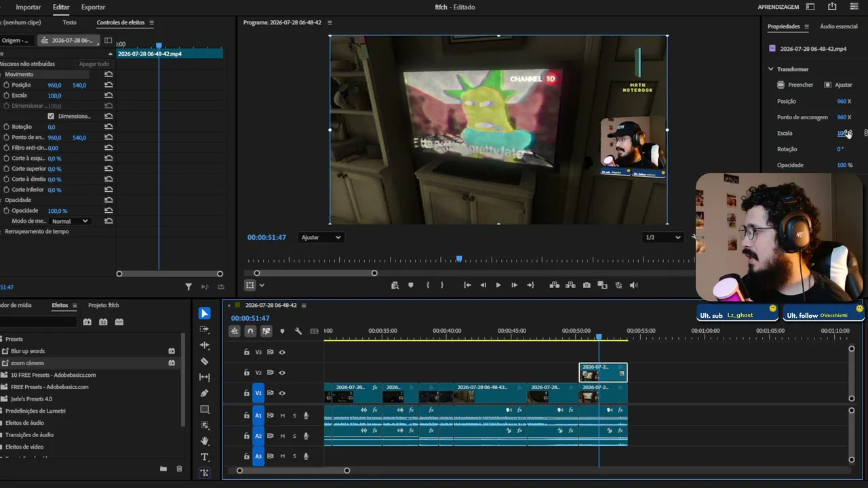This screenshot has width=868, height=488.
Task: Open the blend mode Normal dropdown
Action: click(71, 221)
